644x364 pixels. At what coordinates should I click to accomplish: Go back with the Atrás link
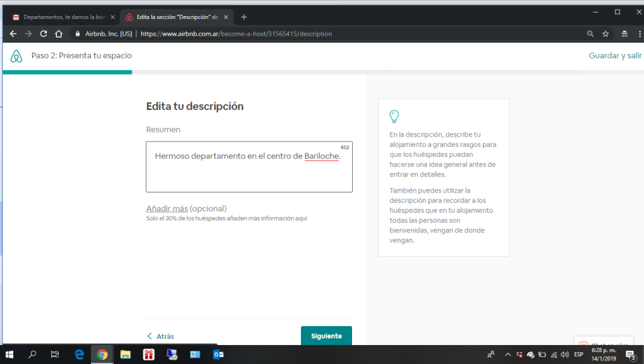pyautogui.click(x=161, y=336)
